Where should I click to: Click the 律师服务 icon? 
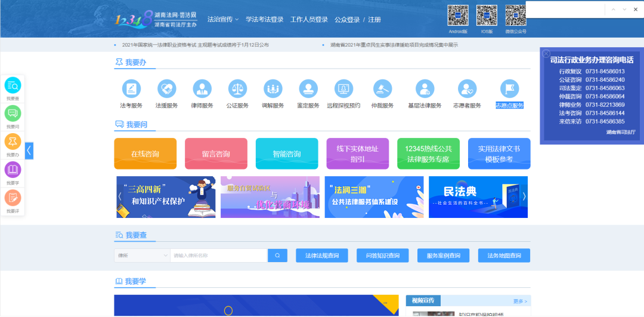(202, 89)
